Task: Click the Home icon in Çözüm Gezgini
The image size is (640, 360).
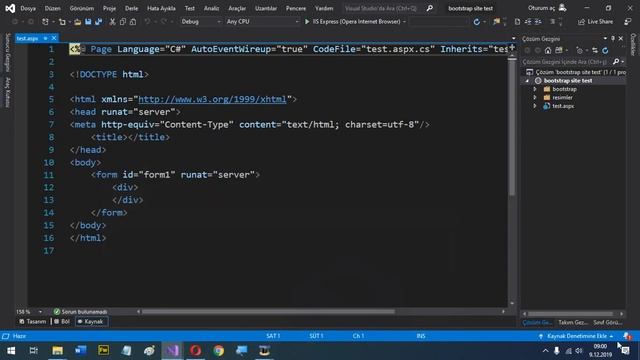Action: tap(548, 50)
